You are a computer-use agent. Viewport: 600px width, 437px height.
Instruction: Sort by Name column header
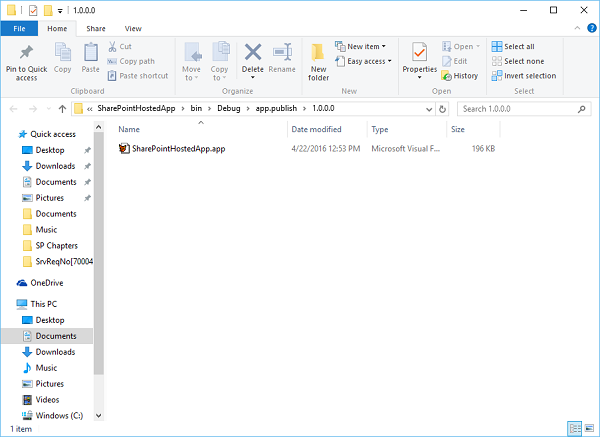click(x=129, y=129)
